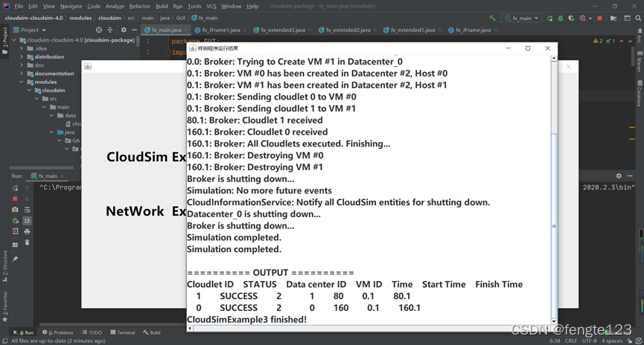Toggle the 2: Favorites side tool window

tap(5, 306)
